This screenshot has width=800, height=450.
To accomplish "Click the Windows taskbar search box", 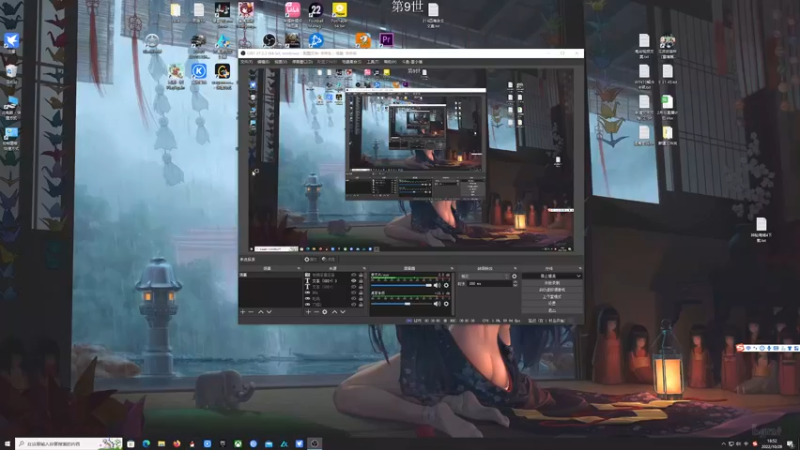I will [x=69, y=443].
